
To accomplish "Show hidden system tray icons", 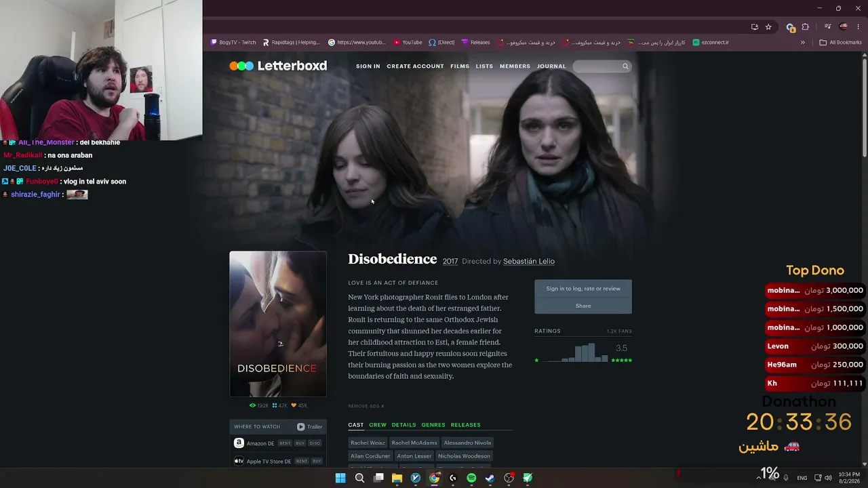I will pos(758,478).
